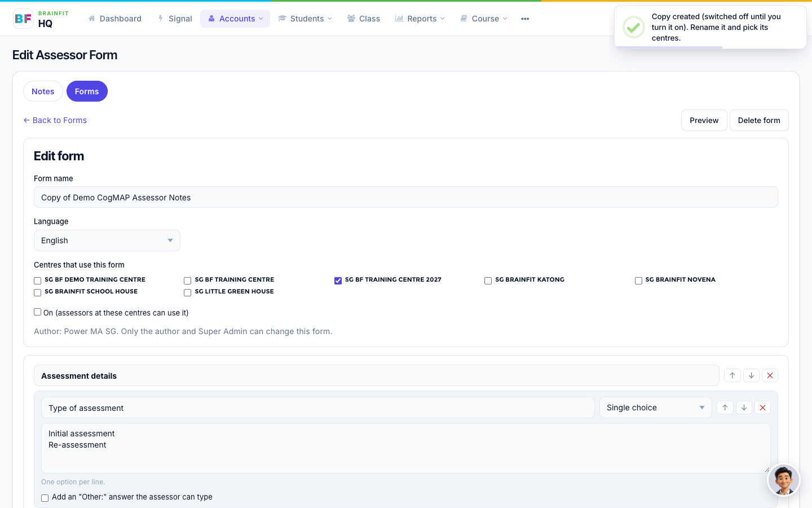Check SG BrainFit School House
812x508 pixels.
pyautogui.click(x=38, y=292)
